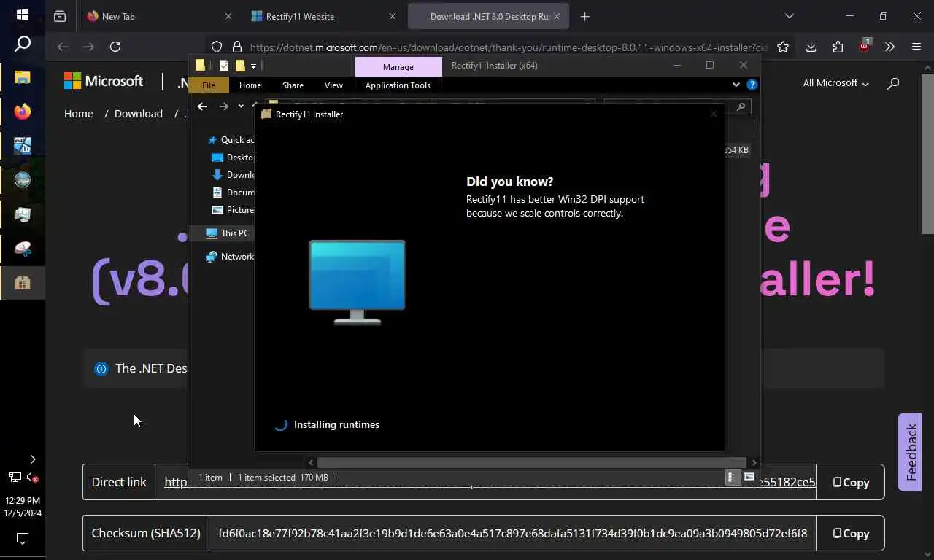
Task: Select This PC in Explorer tree
Action: coord(228,233)
